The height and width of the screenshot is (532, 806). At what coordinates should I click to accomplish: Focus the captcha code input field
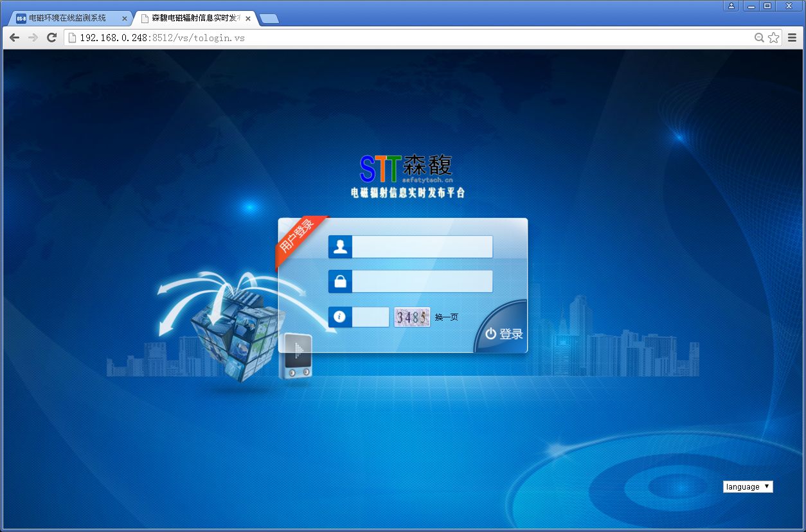pyautogui.click(x=371, y=317)
